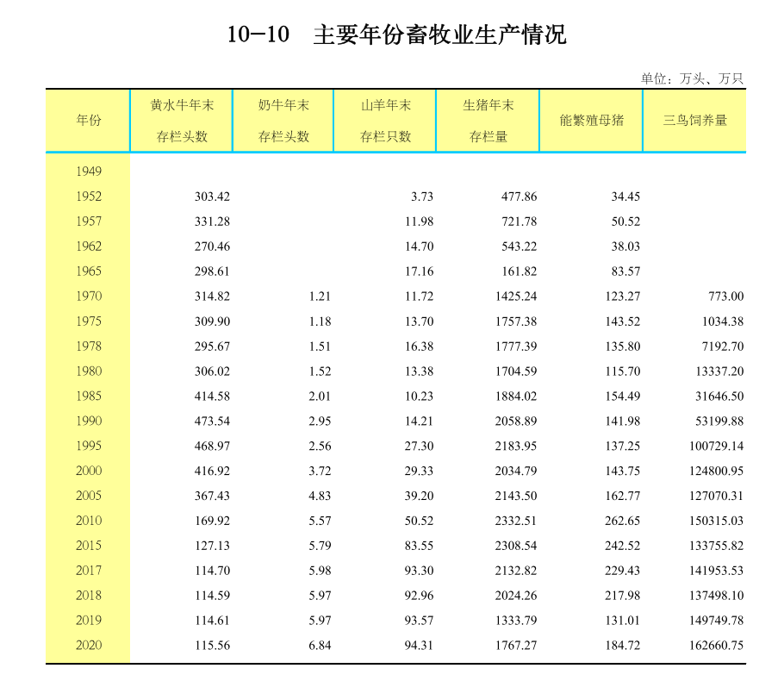This screenshot has width=784, height=681.
Task: Click the 2058.89 生猪 value for 1990
Action: tap(517, 421)
